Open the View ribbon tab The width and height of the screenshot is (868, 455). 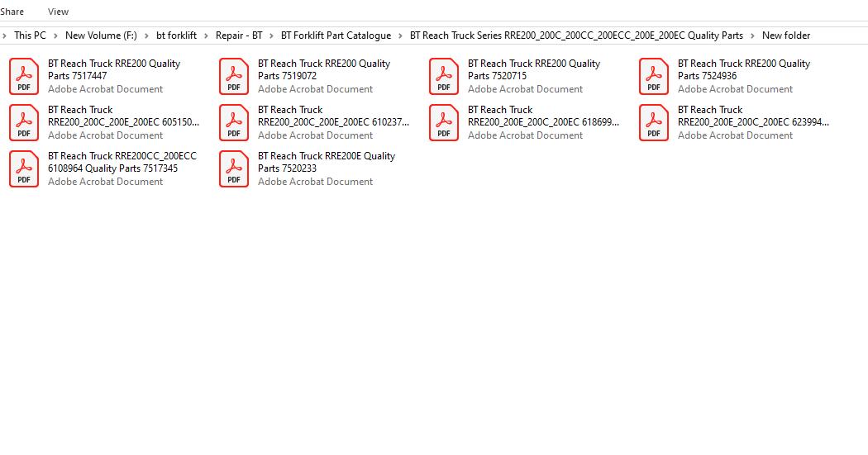58,12
